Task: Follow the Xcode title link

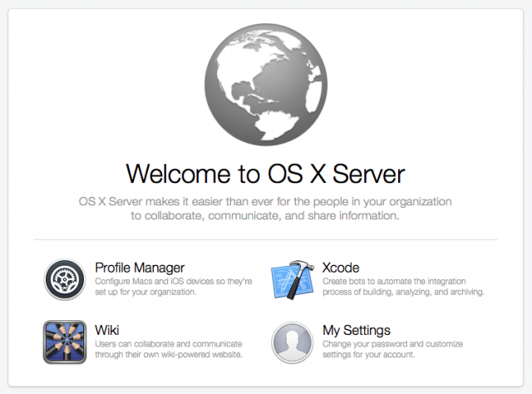Action: point(341,268)
